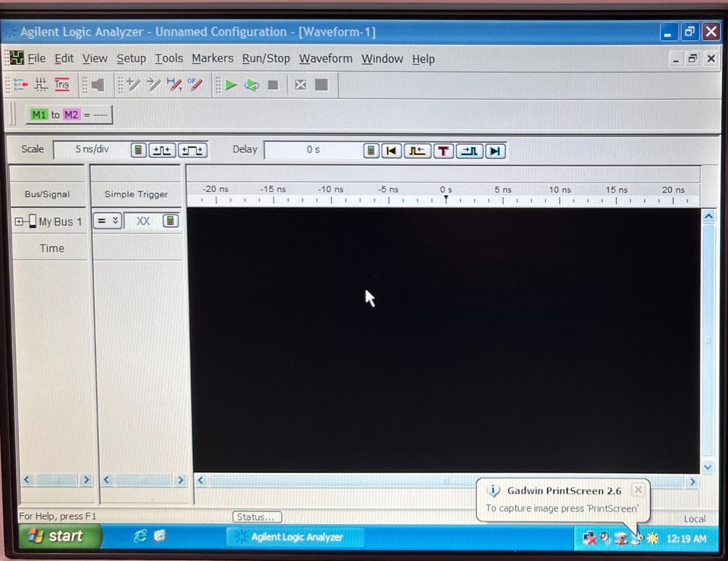The width and height of the screenshot is (728, 561).
Task: Click the zoom in waveform scale button
Action: point(192,150)
